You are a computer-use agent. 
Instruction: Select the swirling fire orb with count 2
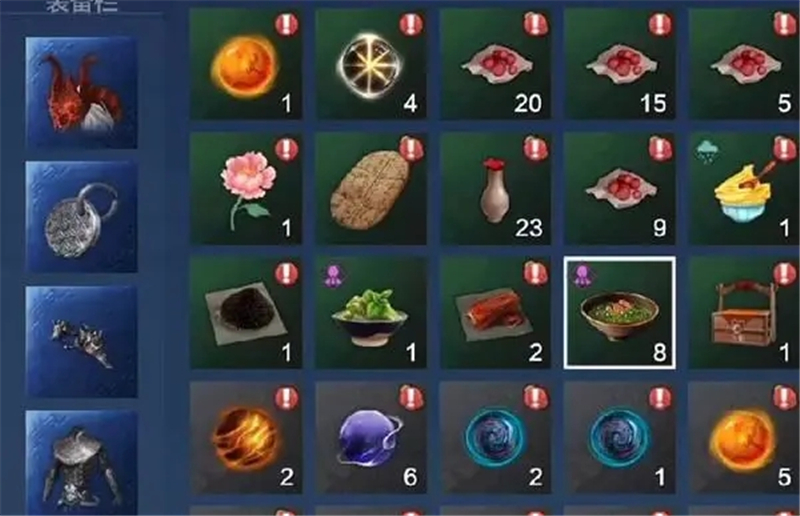click(246, 437)
